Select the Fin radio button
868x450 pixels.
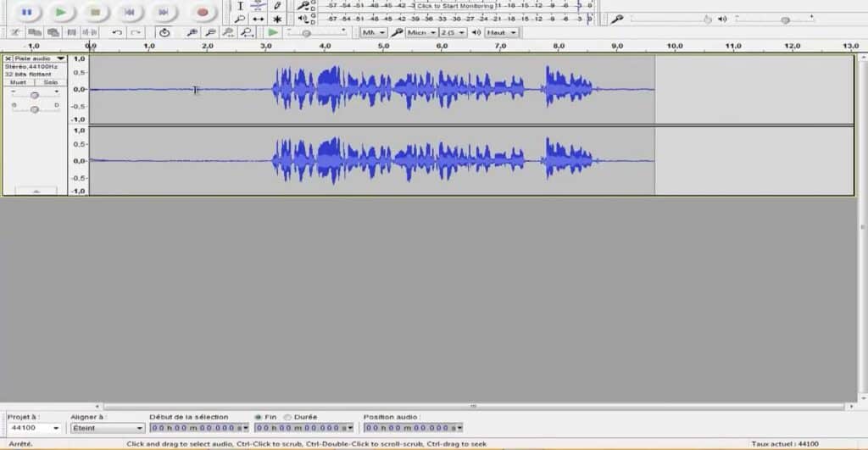258,417
